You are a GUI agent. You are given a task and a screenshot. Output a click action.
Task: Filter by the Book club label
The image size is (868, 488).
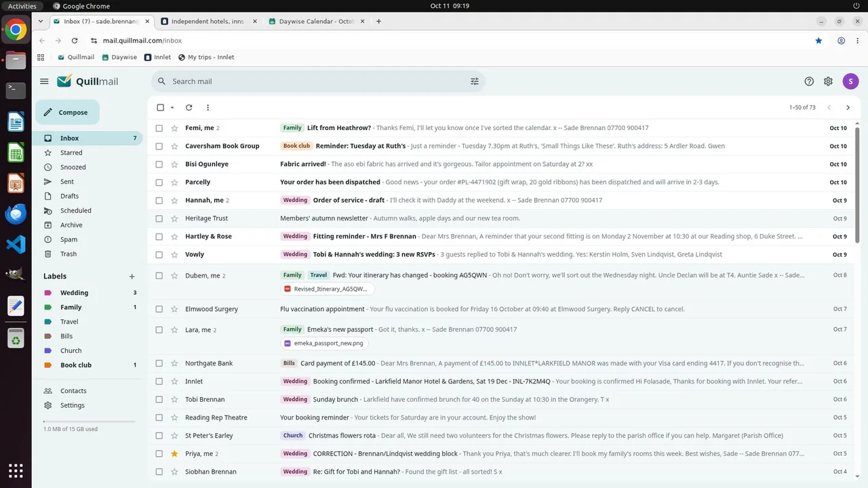pyautogui.click(x=88, y=365)
